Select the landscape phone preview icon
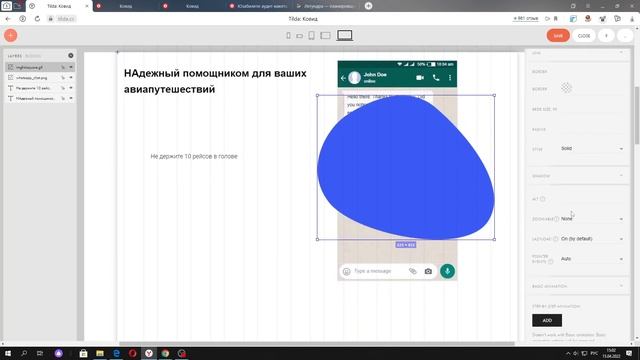 pyautogui.click(x=300, y=36)
